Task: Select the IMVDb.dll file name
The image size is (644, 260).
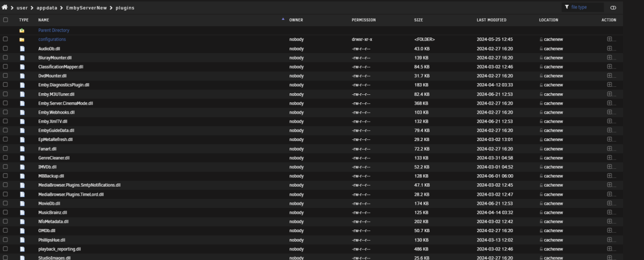Action: pyautogui.click(x=47, y=167)
